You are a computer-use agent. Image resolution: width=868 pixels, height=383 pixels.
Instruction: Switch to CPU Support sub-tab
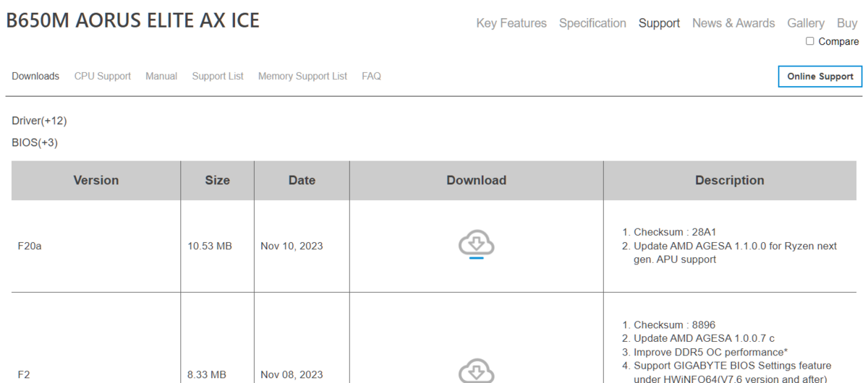click(x=103, y=76)
